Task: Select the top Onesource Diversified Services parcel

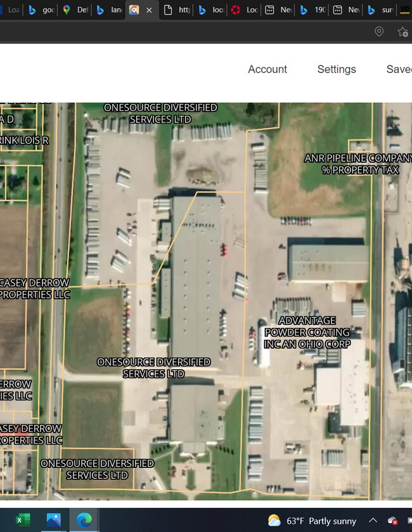Action: pos(160,114)
